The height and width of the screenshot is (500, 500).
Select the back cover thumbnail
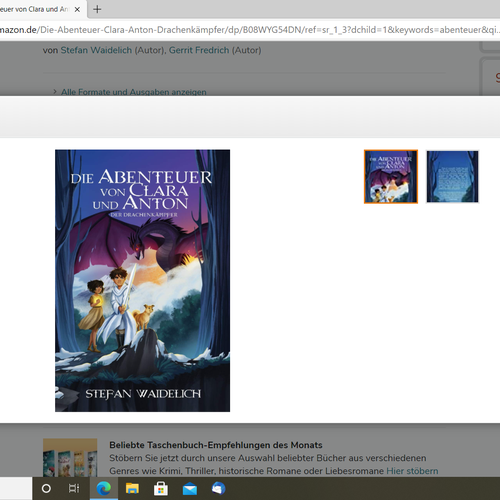point(452,176)
